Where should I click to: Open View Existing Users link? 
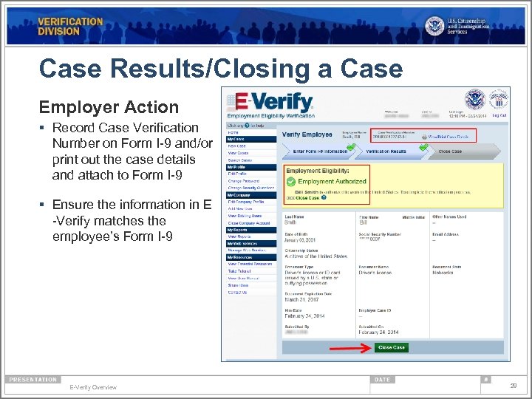tap(245, 216)
